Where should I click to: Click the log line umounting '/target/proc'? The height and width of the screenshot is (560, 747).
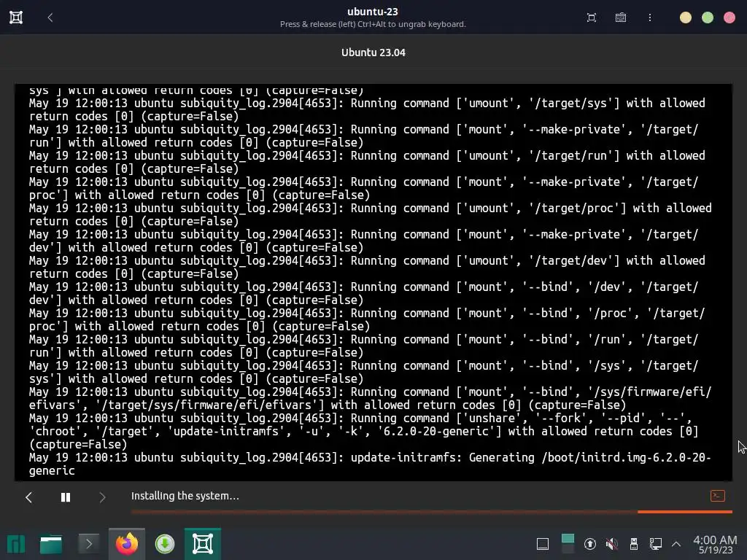(370, 214)
